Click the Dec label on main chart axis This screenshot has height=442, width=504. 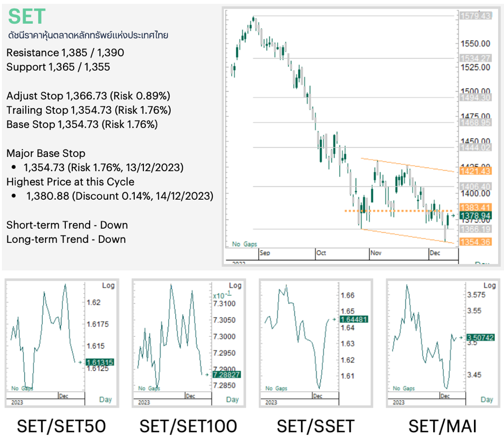click(x=435, y=253)
